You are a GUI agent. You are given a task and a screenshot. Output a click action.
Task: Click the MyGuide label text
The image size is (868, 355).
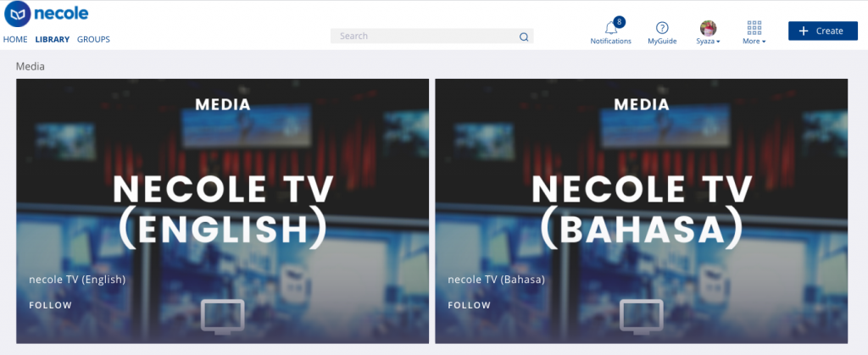click(662, 41)
